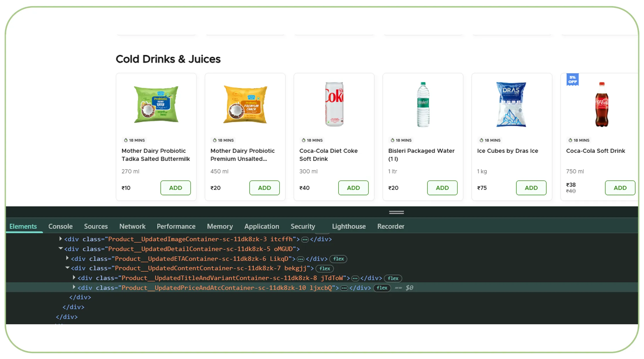
Task: Expand the UpdatedETAContainer div node
Action: (67, 258)
